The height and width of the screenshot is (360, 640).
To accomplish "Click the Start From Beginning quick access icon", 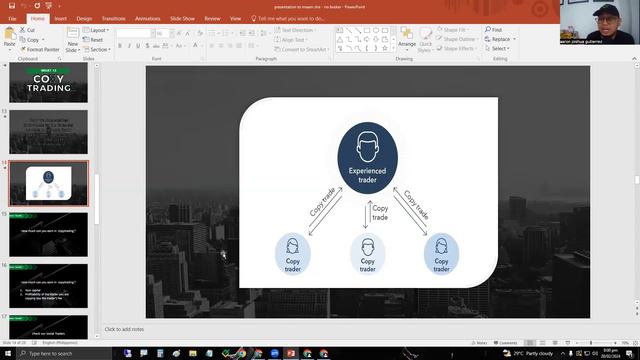I will tap(49, 6).
